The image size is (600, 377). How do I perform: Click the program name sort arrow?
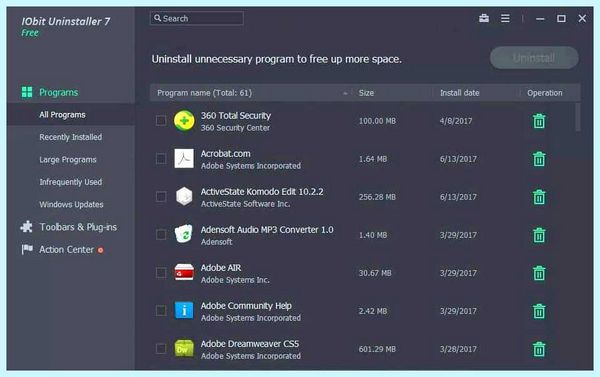[345, 93]
